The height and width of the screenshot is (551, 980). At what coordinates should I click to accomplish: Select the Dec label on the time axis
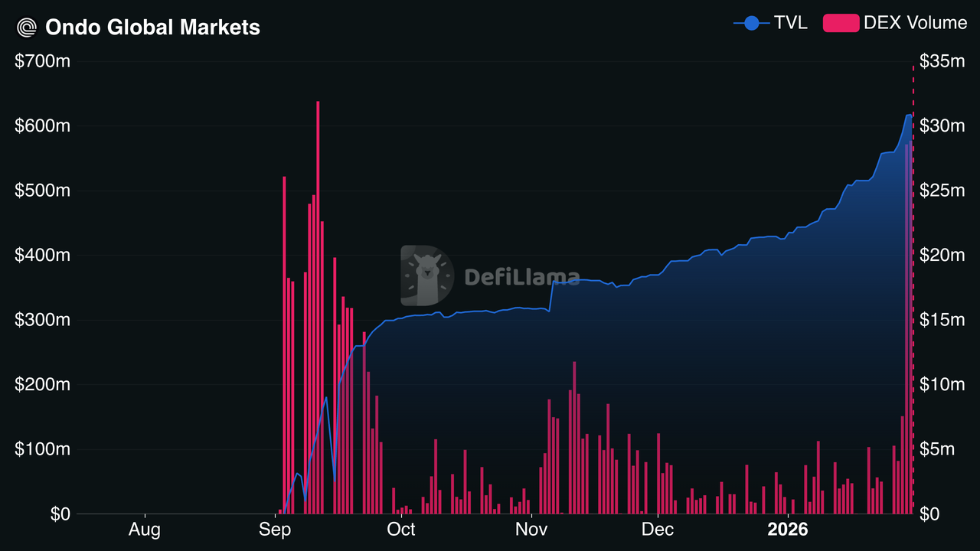(658, 529)
